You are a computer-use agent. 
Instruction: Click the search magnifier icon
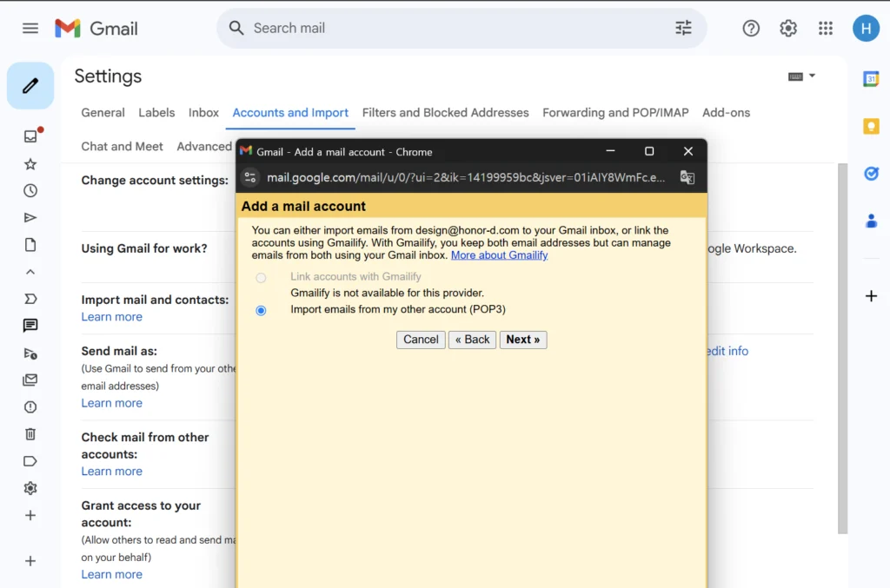coord(236,29)
